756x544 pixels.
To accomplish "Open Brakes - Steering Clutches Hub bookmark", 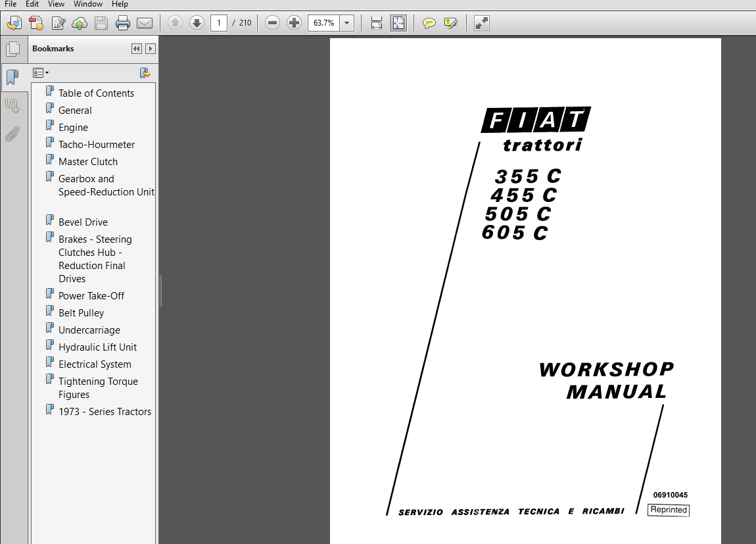I will tap(95, 259).
